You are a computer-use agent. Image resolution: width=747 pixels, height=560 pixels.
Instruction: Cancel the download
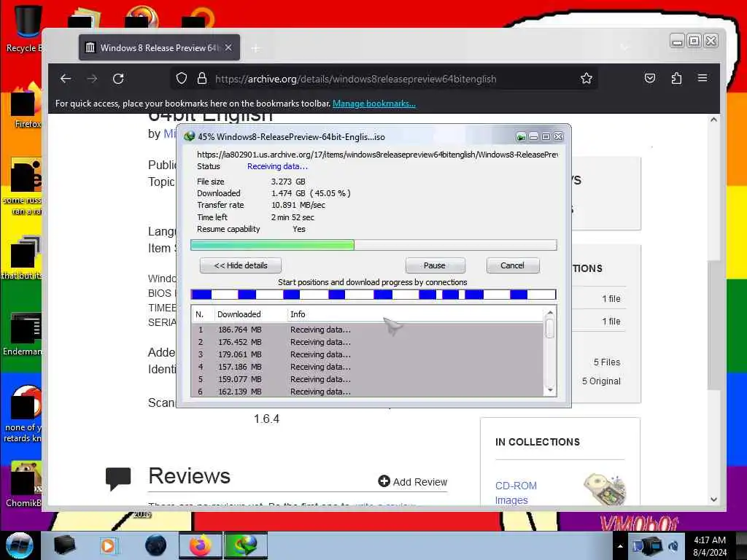(513, 265)
